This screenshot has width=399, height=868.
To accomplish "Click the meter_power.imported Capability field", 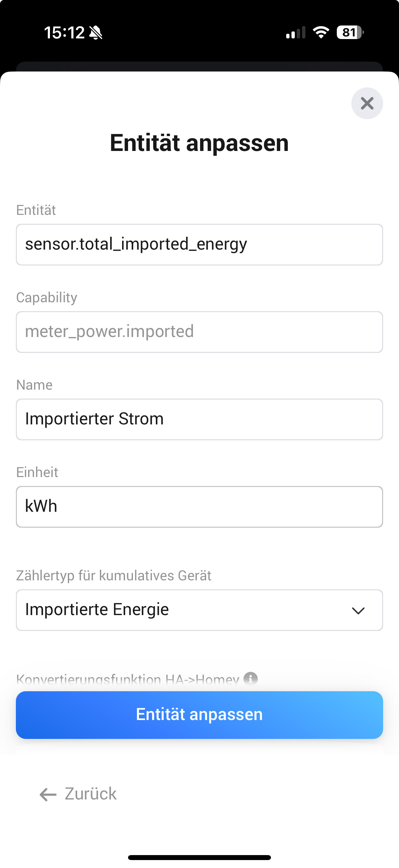I will (x=199, y=332).
